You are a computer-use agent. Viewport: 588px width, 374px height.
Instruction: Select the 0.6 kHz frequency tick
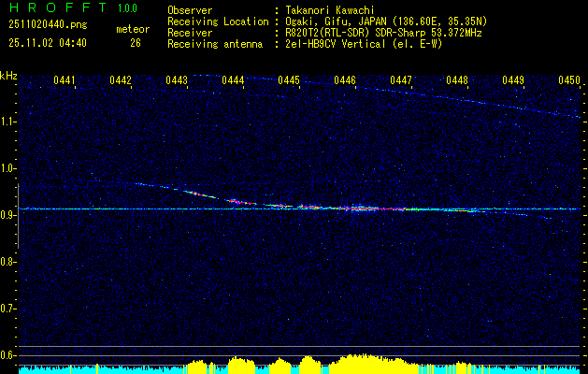pyautogui.click(x=8, y=354)
